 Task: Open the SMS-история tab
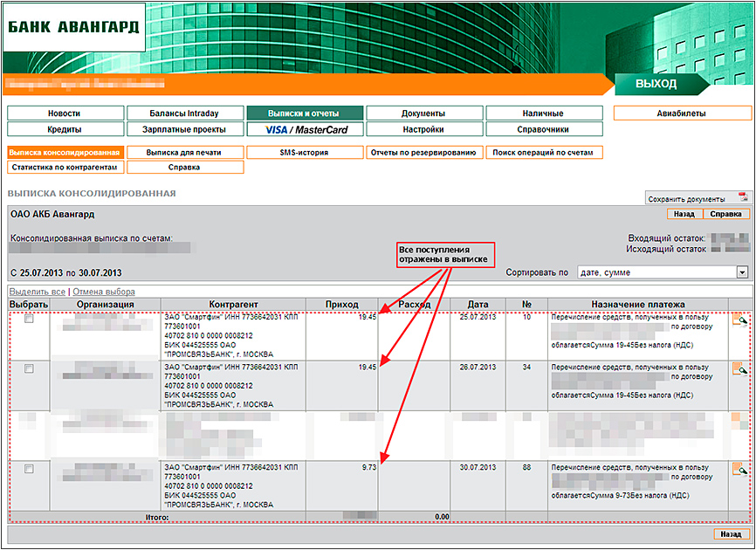click(x=305, y=152)
